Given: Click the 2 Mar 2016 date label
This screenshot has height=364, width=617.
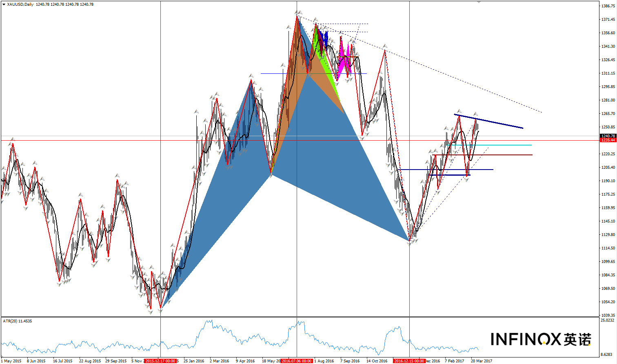Looking at the screenshot, I should click(x=220, y=361).
